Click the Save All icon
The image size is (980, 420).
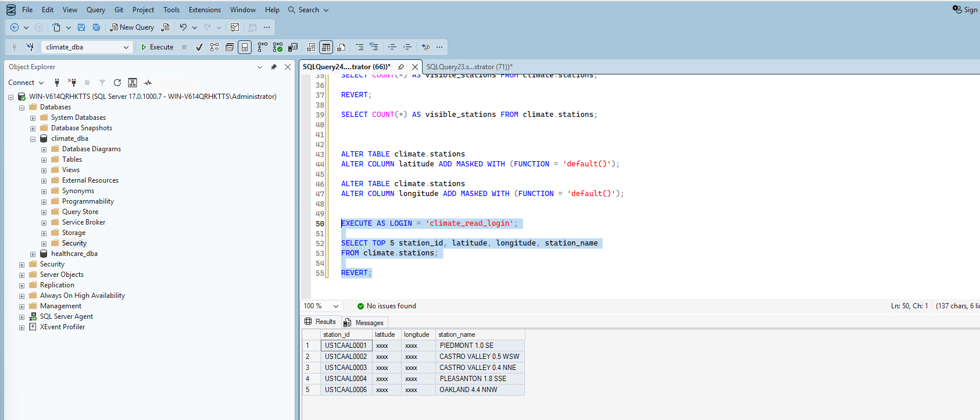point(96,27)
